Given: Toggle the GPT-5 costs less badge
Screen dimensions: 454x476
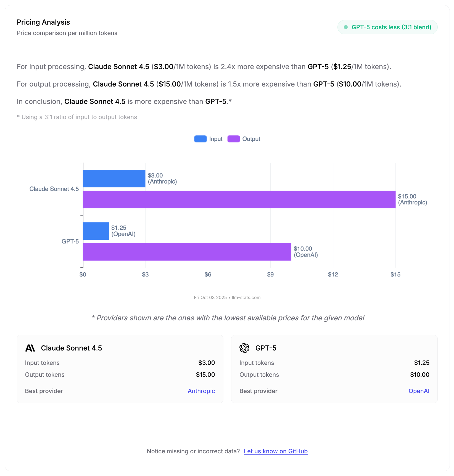Looking at the screenshot, I should click(387, 27).
